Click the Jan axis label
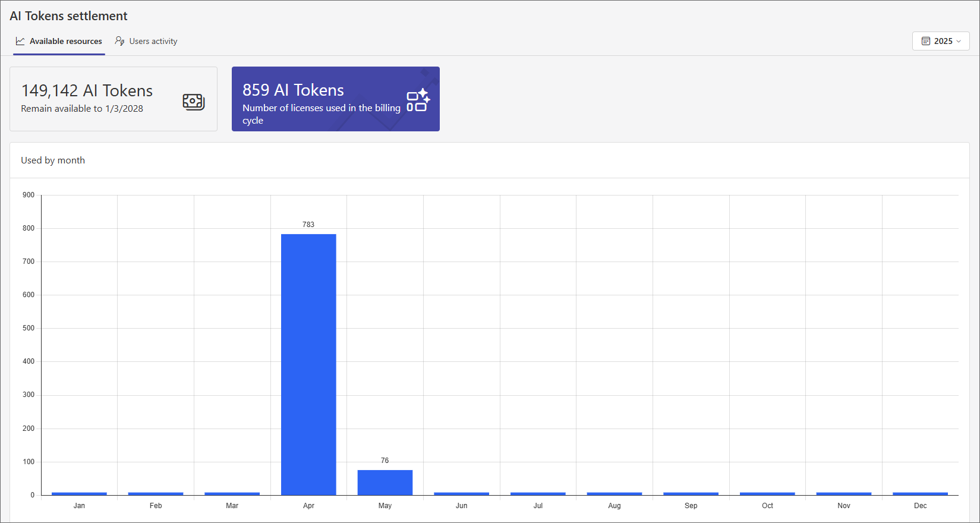This screenshot has height=523, width=980. [79, 506]
